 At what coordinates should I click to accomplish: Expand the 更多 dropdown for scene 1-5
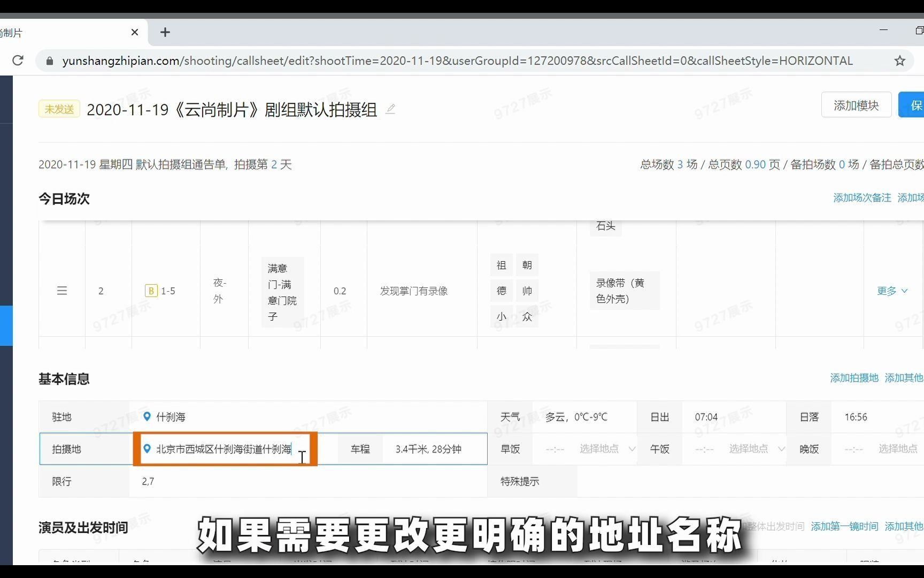[x=892, y=291]
